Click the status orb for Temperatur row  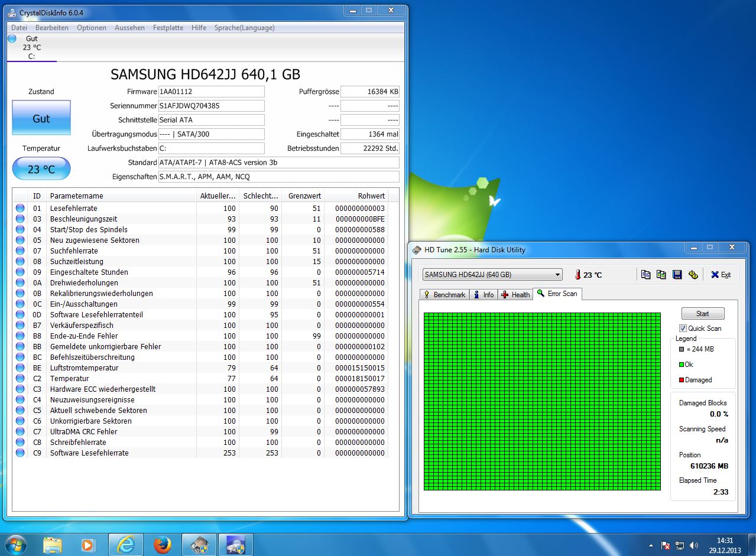tap(21, 378)
